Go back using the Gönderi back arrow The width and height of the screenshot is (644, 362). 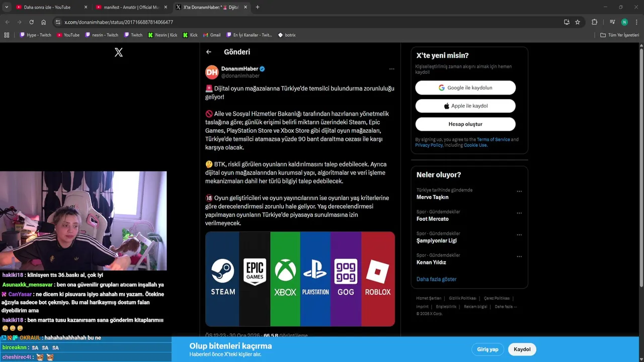209,52
